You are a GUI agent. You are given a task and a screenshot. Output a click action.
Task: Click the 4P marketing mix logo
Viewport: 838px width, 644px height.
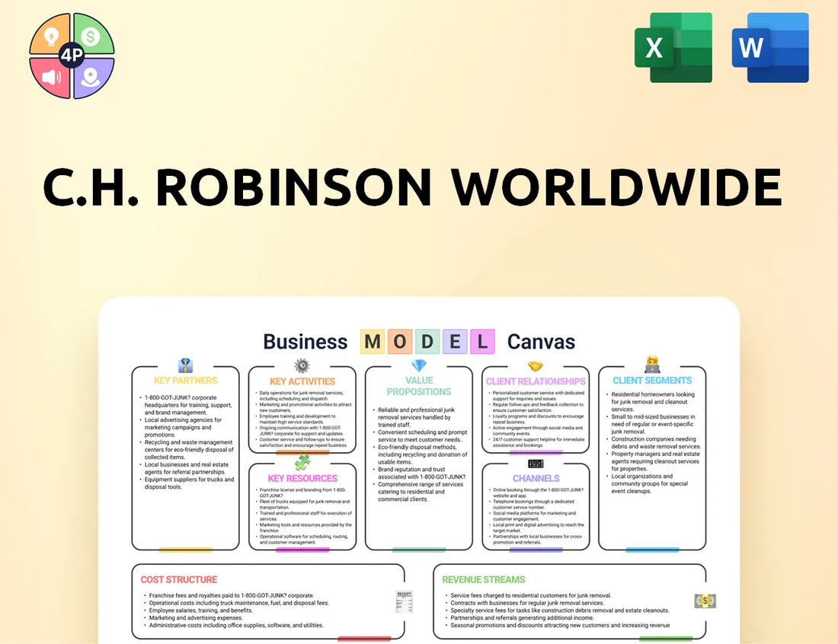[72, 56]
